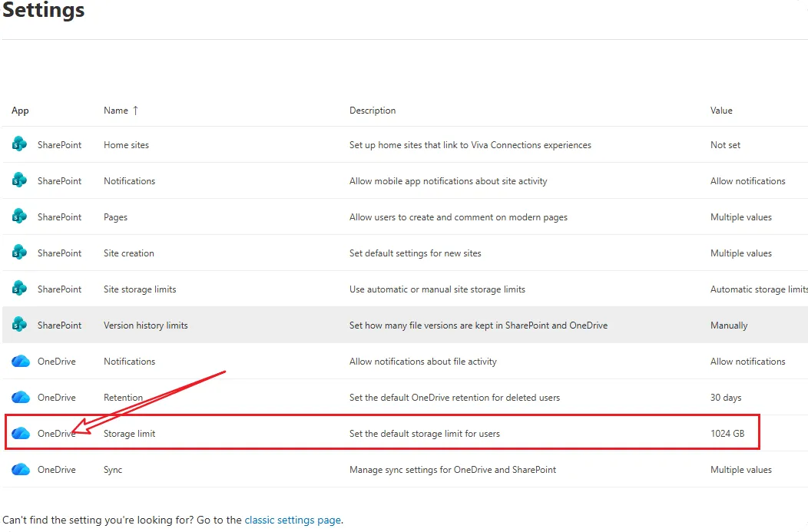This screenshot has height=532, width=808.
Task: Click the 'Manually' value
Action: click(x=729, y=325)
